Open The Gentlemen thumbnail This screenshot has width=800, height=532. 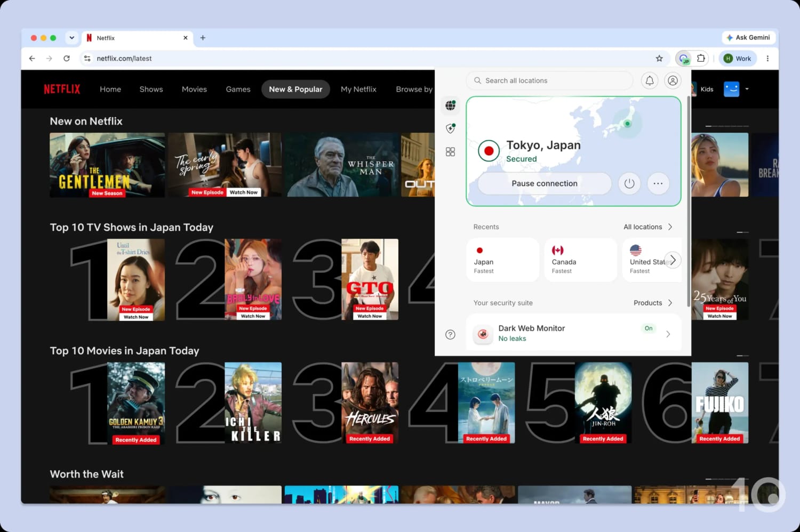(x=107, y=165)
